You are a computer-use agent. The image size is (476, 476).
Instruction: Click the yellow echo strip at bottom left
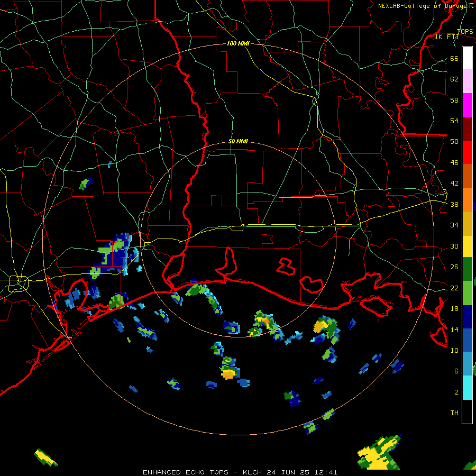(45, 457)
